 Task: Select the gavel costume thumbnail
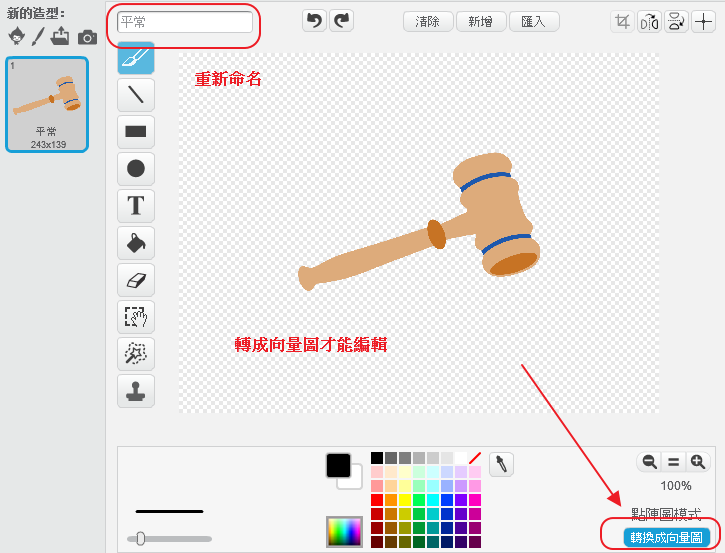pos(47,104)
